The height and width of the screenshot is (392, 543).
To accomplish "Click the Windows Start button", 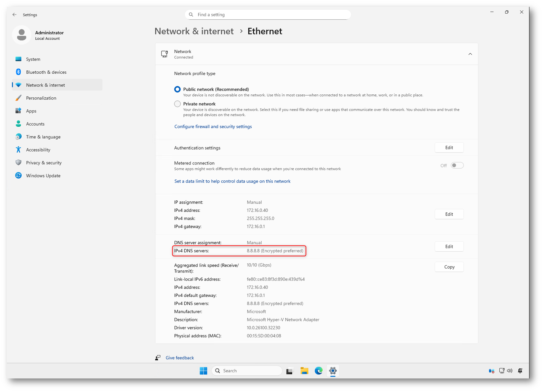I will [x=204, y=371].
